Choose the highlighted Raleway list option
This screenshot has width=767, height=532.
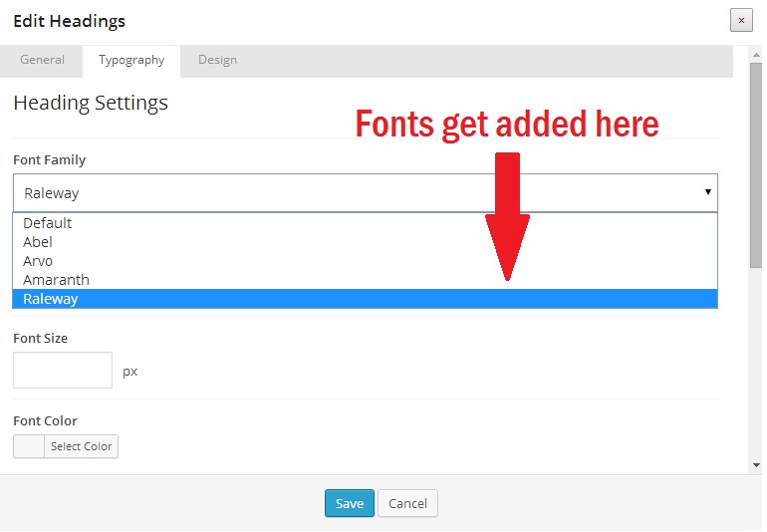pos(50,299)
